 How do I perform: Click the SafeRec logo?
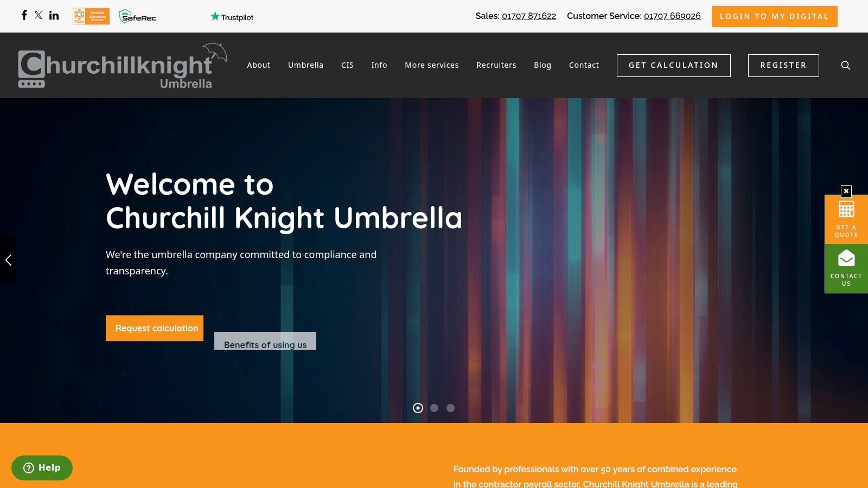(x=138, y=16)
